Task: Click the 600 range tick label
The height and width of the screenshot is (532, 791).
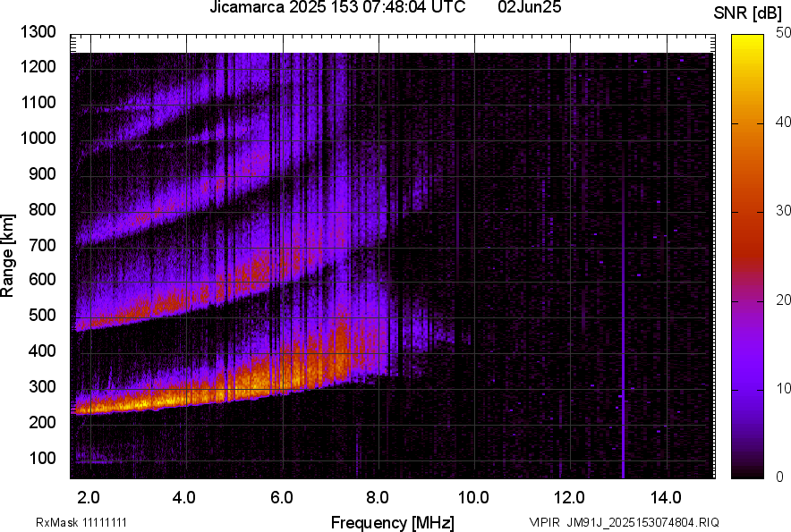Action: (42, 279)
